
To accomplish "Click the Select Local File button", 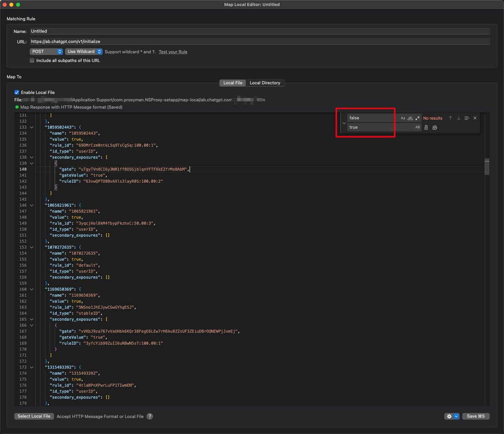I will 34,416.
